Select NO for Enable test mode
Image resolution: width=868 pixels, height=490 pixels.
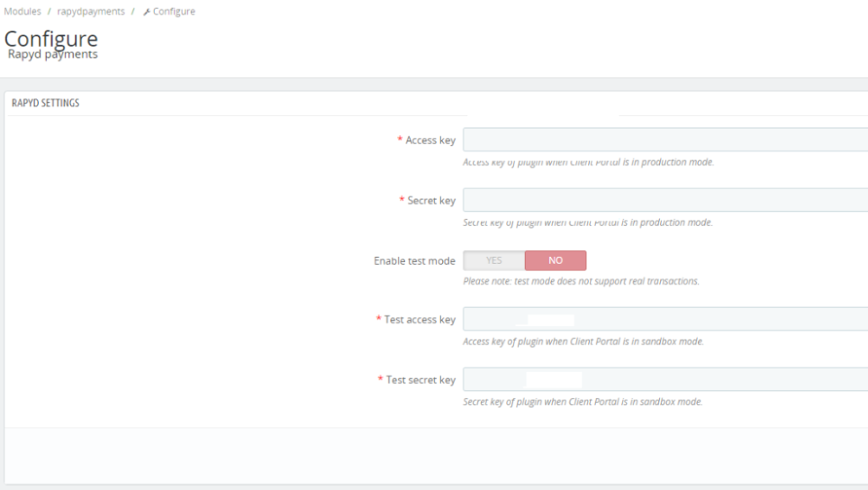[556, 260]
